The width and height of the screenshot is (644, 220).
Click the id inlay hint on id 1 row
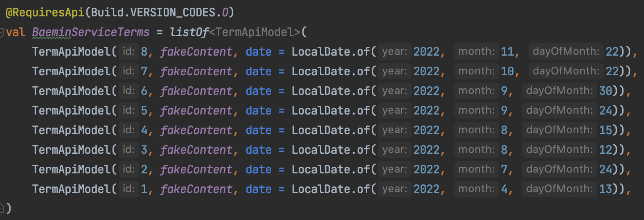coord(128,189)
